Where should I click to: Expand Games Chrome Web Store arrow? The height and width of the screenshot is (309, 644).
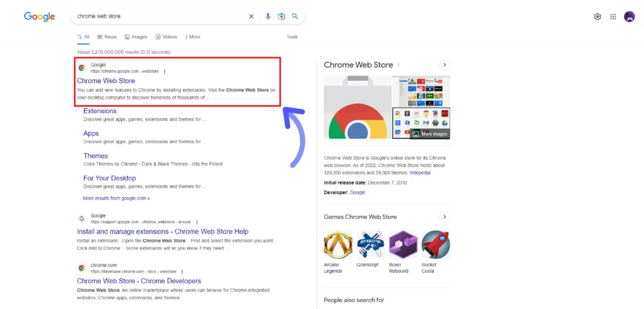coord(445,217)
